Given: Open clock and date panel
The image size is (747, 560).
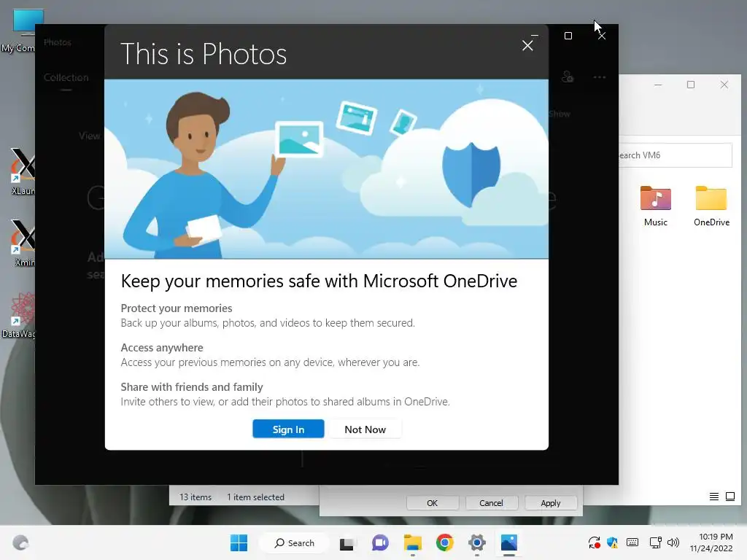Looking at the screenshot, I should 711,542.
